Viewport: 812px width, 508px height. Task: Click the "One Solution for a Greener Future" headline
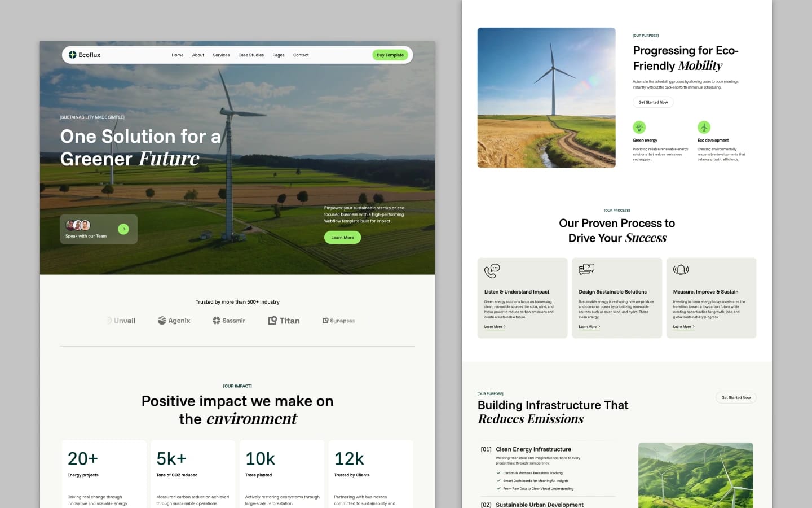(x=140, y=147)
